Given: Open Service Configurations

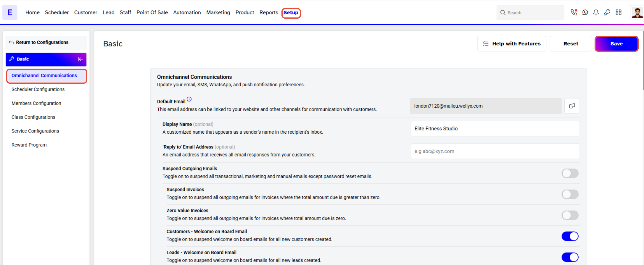Looking at the screenshot, I should pos(35,131).
